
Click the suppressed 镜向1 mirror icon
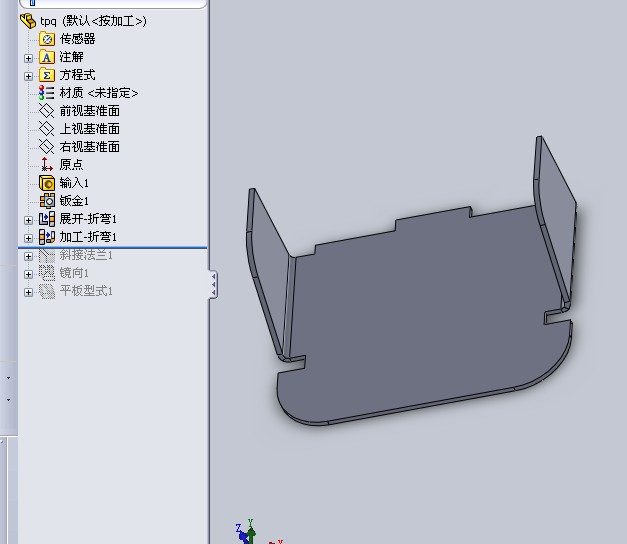coord(47,273)
